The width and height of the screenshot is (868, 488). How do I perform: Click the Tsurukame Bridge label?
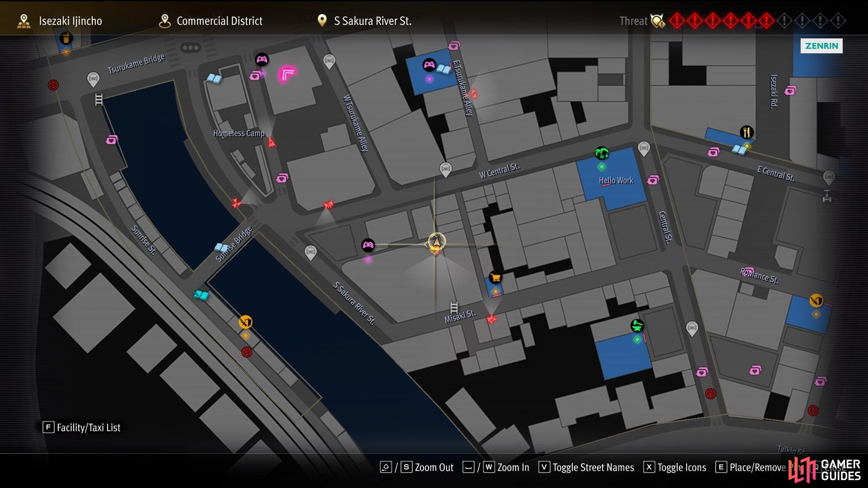point(136,63)
